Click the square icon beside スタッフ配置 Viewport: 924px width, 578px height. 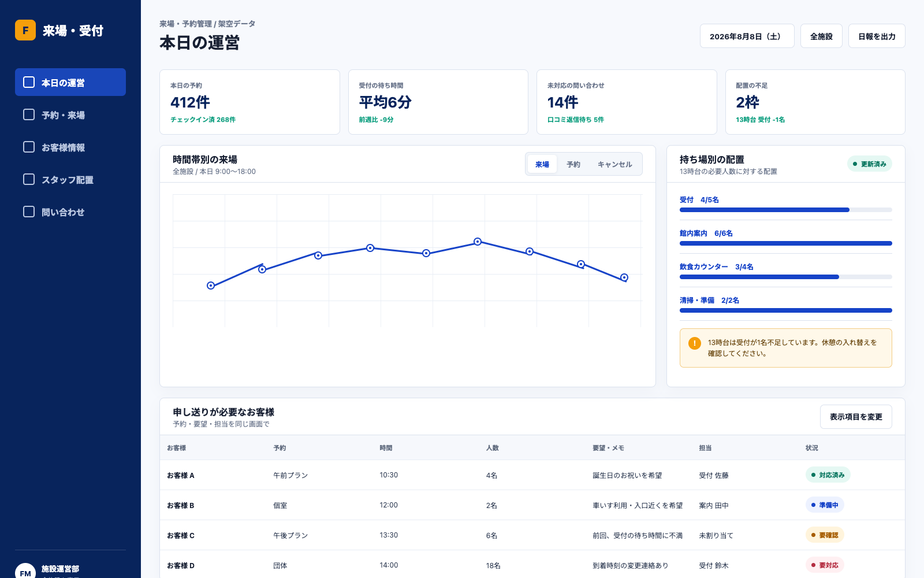coord(29,179)
